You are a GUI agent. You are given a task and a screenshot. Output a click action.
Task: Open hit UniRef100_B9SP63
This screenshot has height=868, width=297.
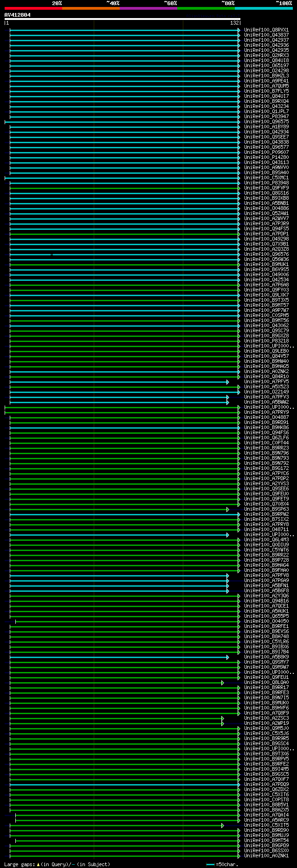266,509
